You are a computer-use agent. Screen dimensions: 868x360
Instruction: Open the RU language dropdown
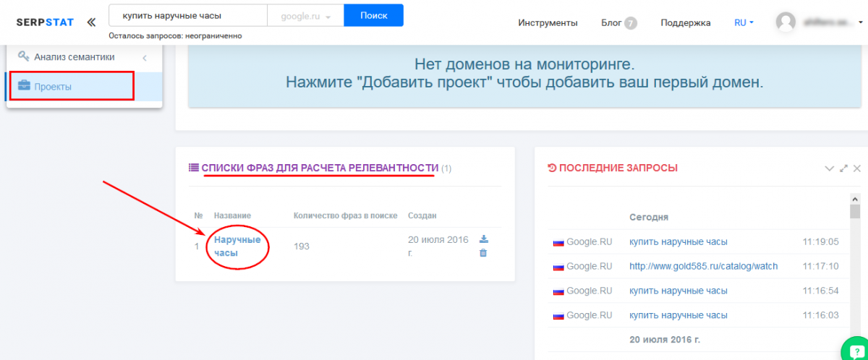point(744,22)
